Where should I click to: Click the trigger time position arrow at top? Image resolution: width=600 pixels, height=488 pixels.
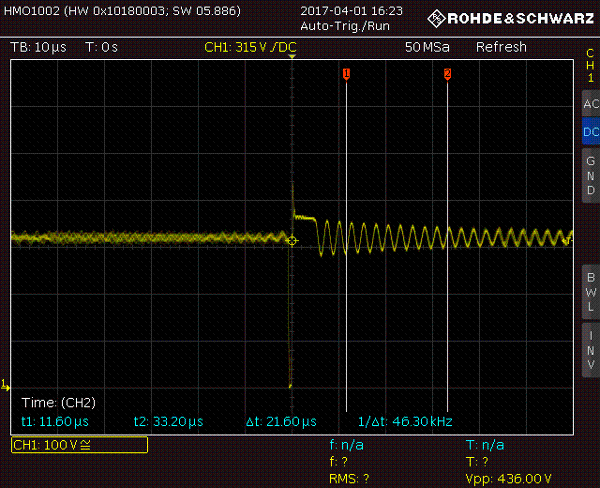pos(291,59)
